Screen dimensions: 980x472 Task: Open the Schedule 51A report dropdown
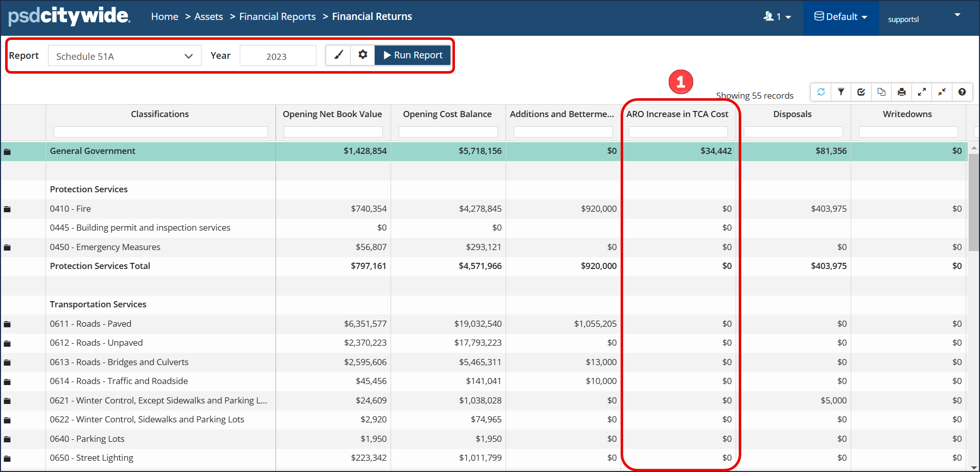click(124, 56)
